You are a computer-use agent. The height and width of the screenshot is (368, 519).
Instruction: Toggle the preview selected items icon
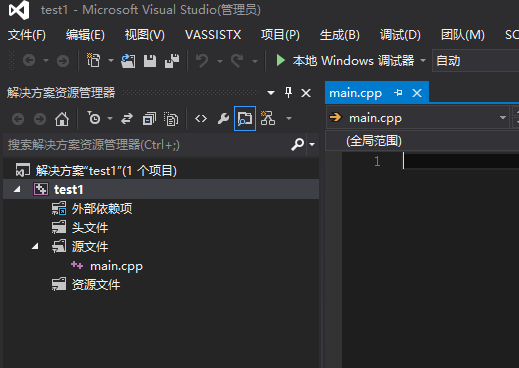(x=245, y=119)
